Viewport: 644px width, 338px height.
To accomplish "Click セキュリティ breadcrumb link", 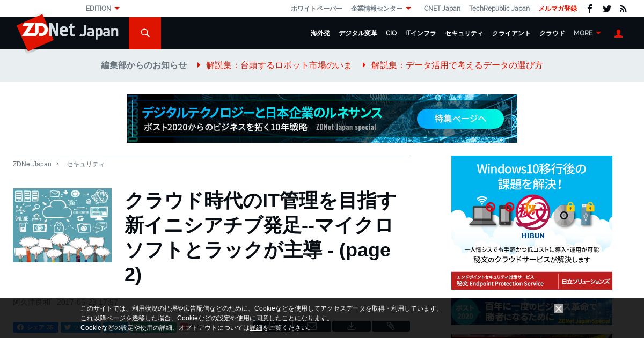I will pyautogui.click(x=86, y=164).
